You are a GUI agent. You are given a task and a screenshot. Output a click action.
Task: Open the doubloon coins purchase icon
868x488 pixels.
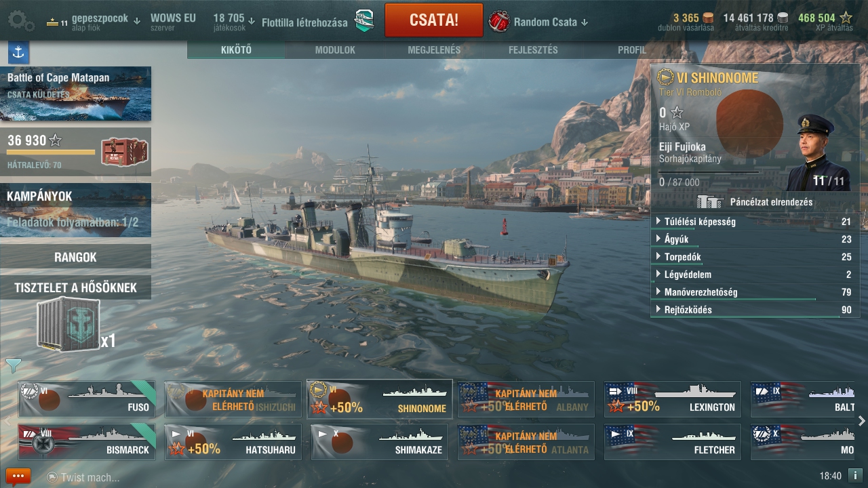tap(709, 18)
